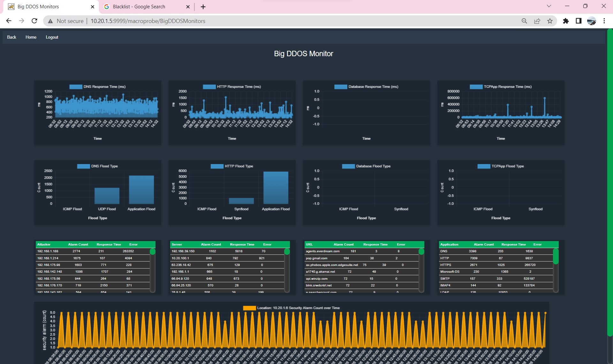Toggle TCPApp Response Time legend swatch
Viewport: 613px width, 364px height.
coord(476,87)
